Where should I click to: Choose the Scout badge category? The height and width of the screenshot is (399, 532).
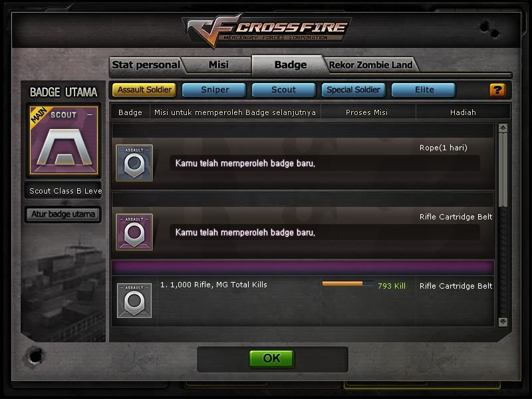(284, 90)
